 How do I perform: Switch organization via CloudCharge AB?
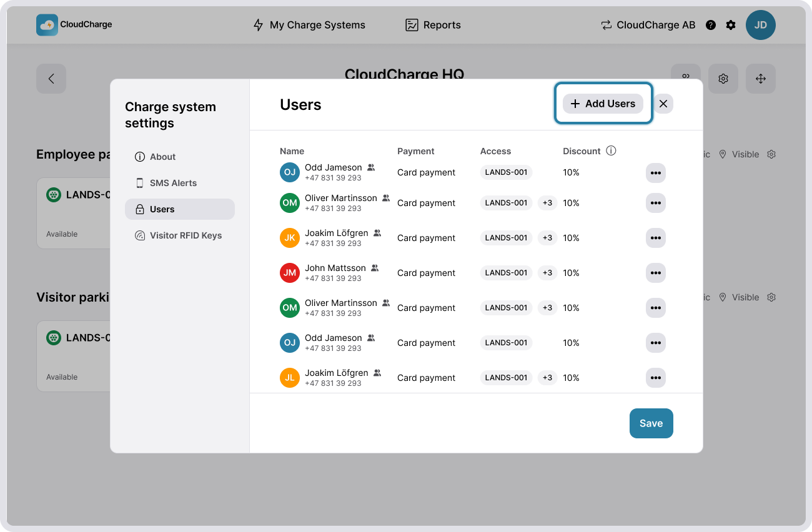[648, 25]
